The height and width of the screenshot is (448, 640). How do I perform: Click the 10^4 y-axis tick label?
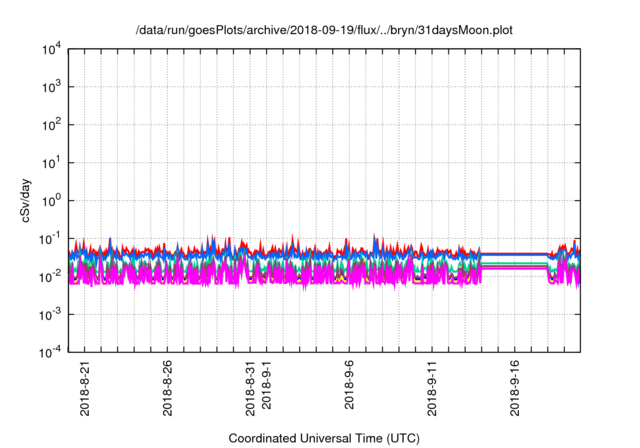52,49
